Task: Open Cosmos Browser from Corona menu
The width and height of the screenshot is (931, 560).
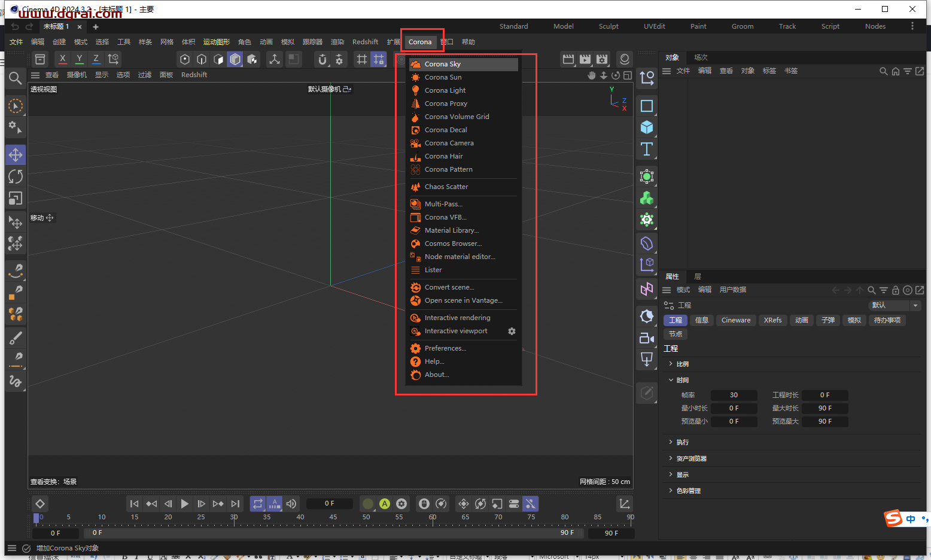Action: click(x=463, y=244)
